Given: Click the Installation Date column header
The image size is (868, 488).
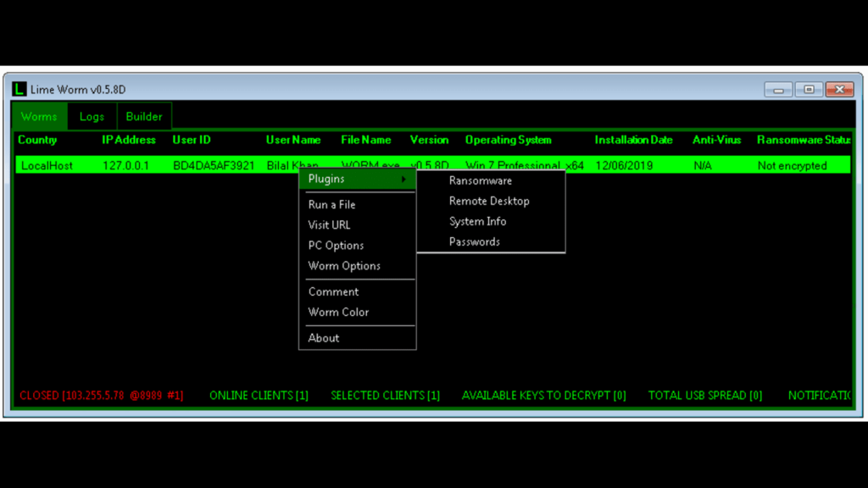Looking at the screenshot, I should [x=633, y=140].
